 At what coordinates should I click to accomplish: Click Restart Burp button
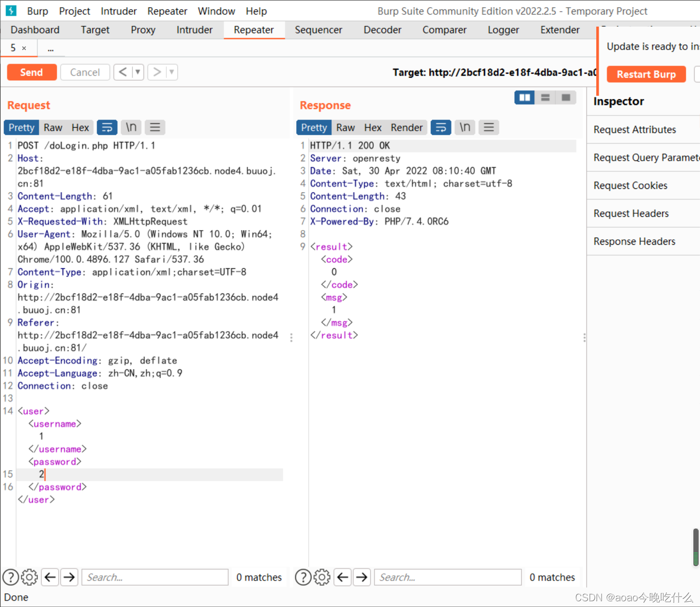coord(646,74)
